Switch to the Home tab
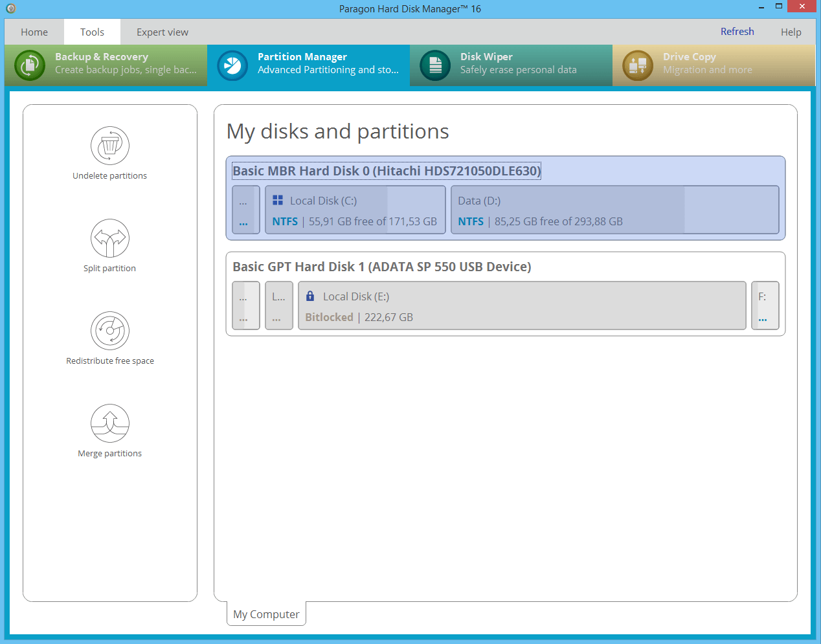Image resolution: width=821 pixels, height=644 pixels. pyautogui.click(x=34, y=32)
